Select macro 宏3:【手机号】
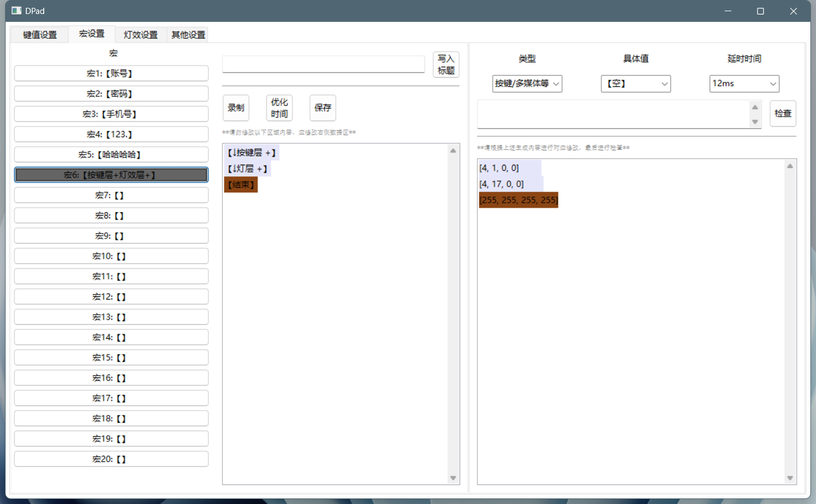 pyautogui.click(x=111, y=114)
